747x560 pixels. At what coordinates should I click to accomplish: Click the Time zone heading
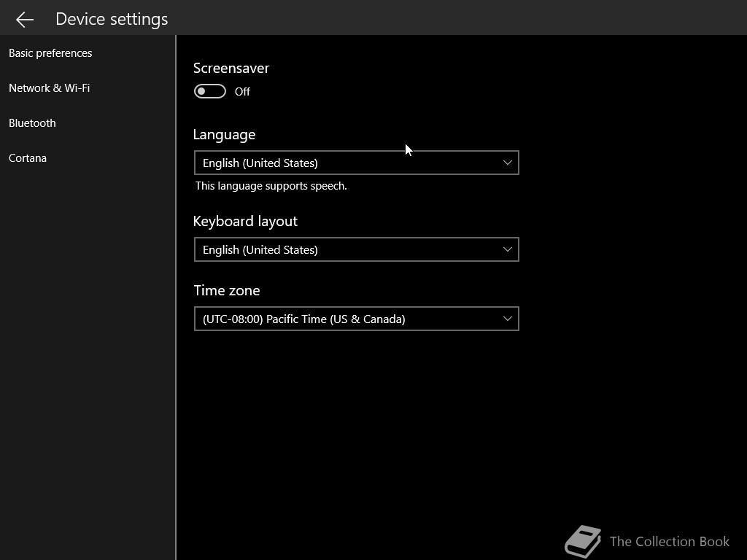pyautogui.click(x=227, y=290)
